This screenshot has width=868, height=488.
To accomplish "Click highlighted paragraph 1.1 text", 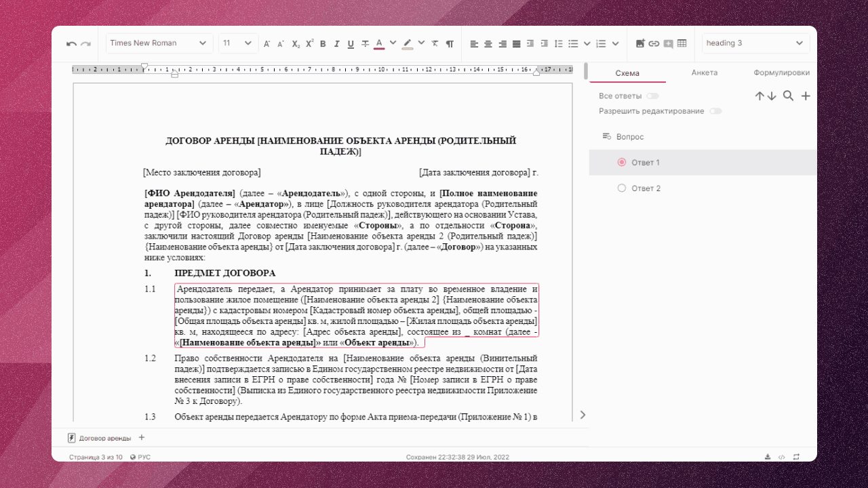I will pyautogui.click(x=356, y=316).
